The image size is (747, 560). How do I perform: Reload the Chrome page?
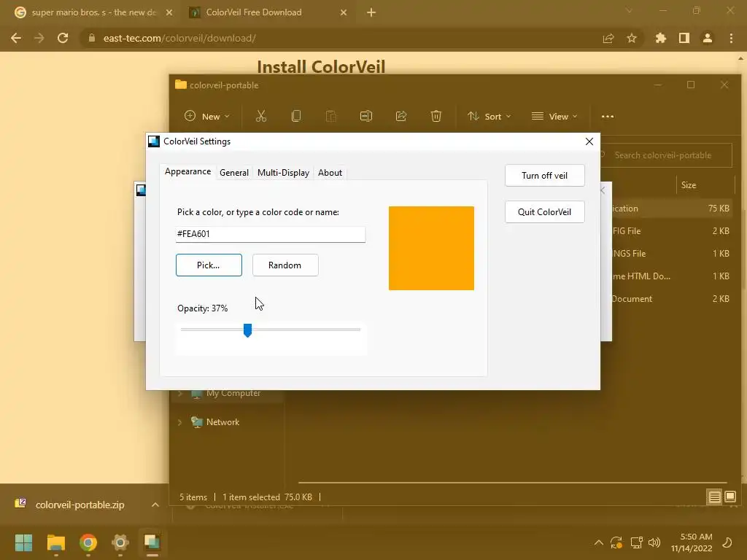click(x=63, y=38)
